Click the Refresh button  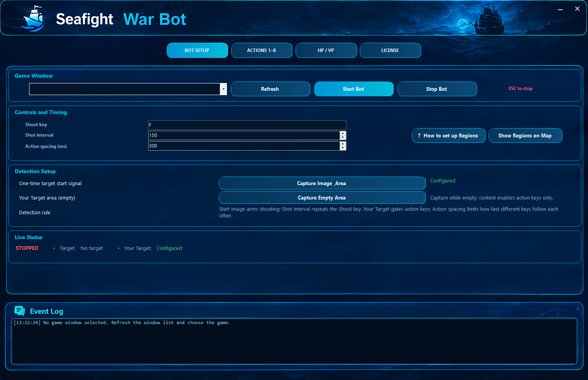270,89
